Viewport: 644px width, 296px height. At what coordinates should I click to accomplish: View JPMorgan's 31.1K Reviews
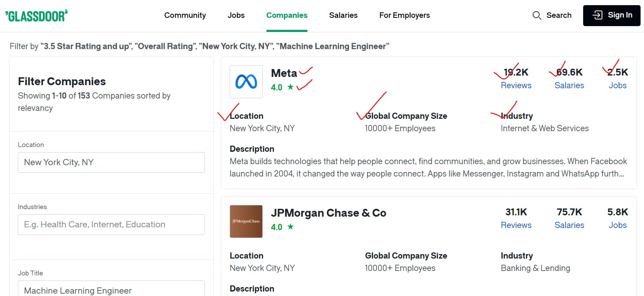[x=516, y=225]
